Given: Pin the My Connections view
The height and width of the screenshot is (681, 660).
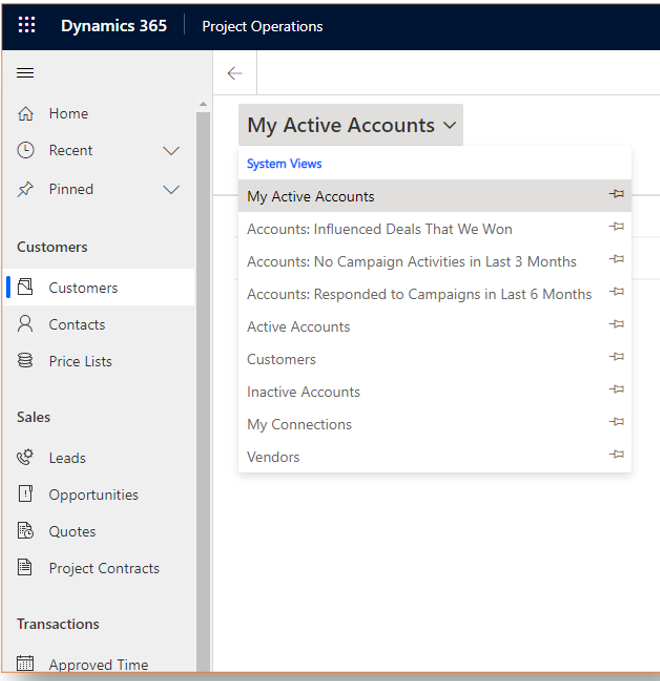Looking at the screenshot, I should tap(616, 422).
